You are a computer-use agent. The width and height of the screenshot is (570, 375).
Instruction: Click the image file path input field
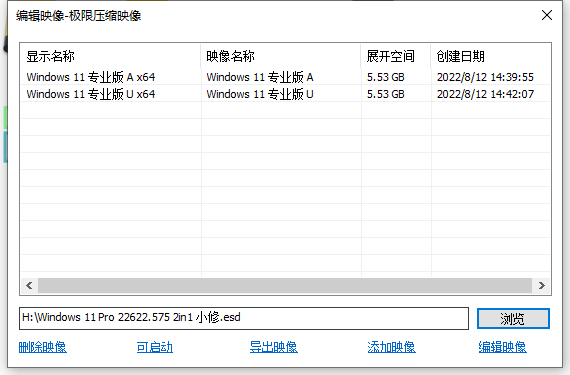[x=244, y=318]
